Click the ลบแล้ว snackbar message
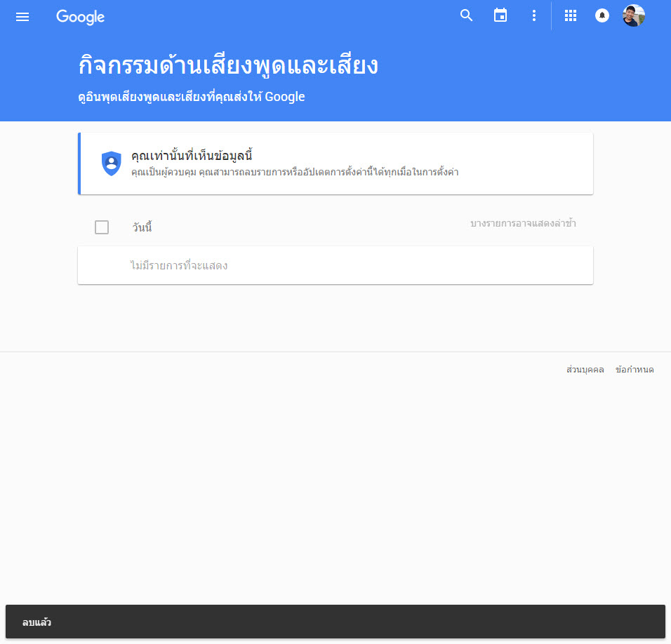Screen dimensions: 671x644 36,622
